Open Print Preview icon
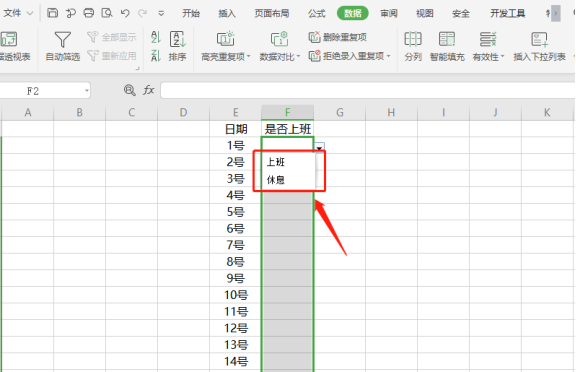The image size is (576, 372). tap(107, 13)
